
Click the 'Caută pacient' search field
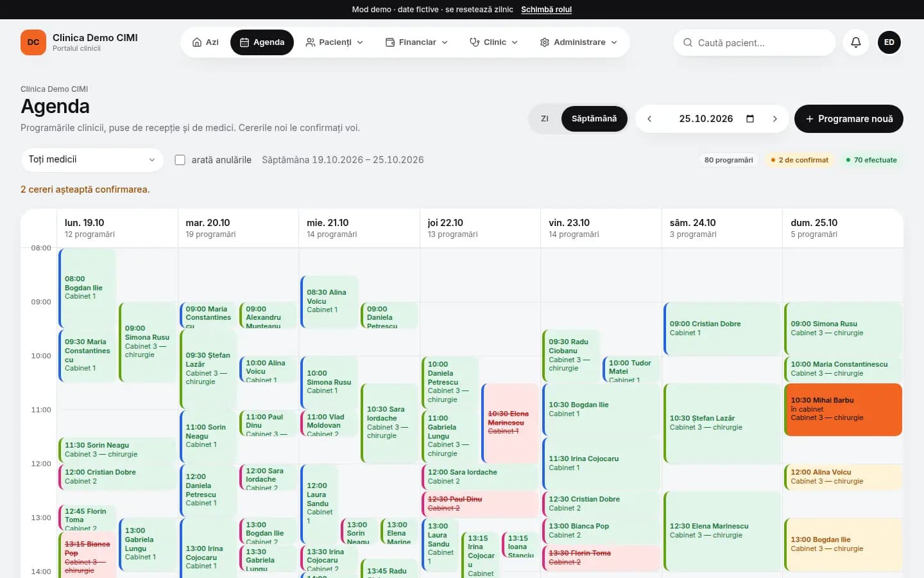tap(755, 42)
